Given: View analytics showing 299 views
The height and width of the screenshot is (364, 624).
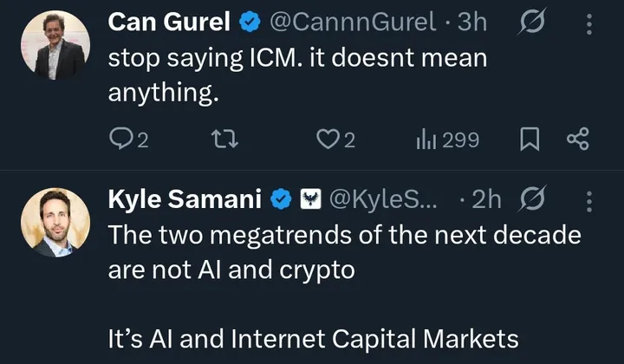Looking at the screenshot, I should tap(447, 139).
